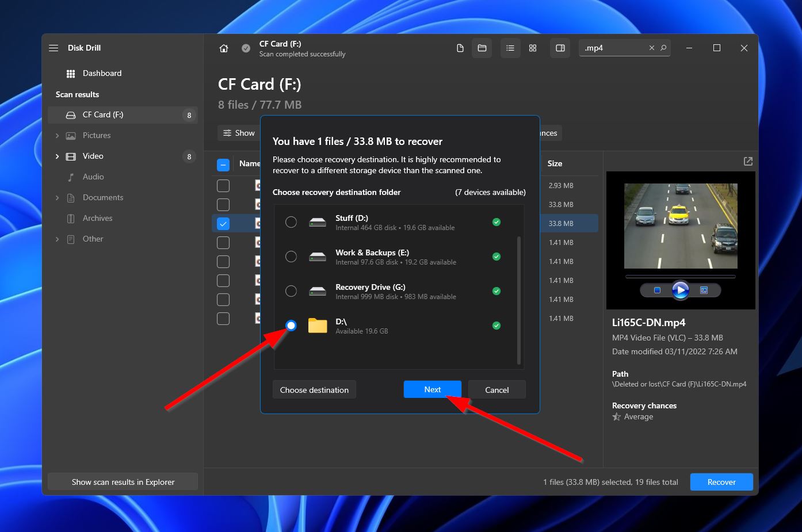Select Stuff (D:) drive radio button
The width and height of the screenshot is (802, 532).
(291, 222)
